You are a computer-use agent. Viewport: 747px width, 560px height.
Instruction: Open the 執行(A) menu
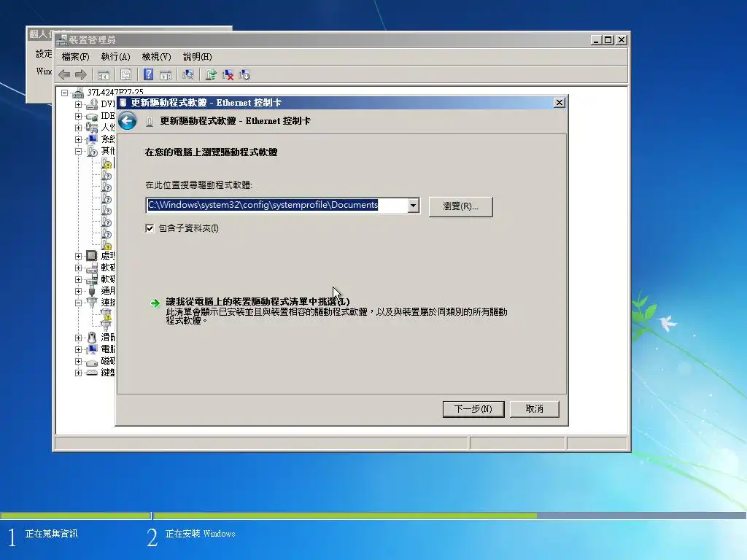click(115, 57)
